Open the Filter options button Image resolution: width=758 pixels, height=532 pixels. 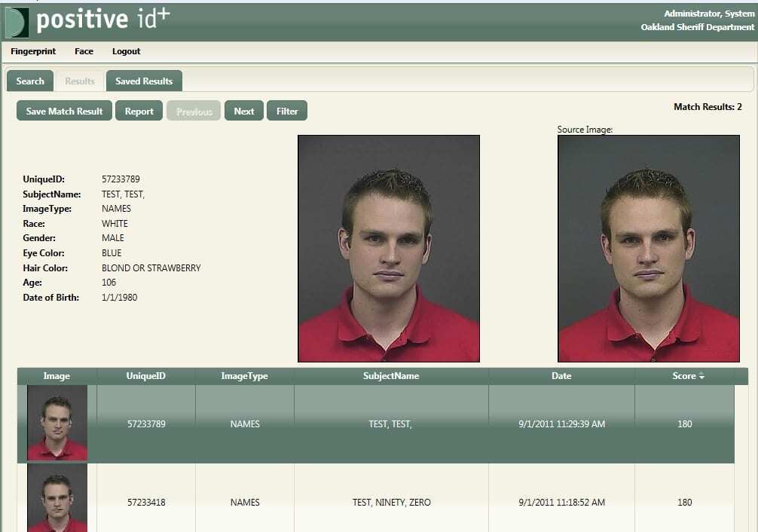(287, 111)
